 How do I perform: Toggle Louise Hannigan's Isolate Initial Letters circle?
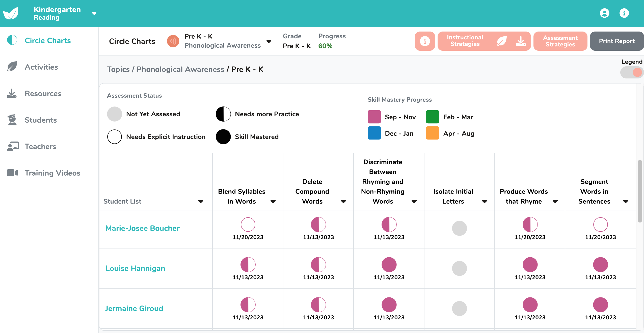click(x=459, y=268)
